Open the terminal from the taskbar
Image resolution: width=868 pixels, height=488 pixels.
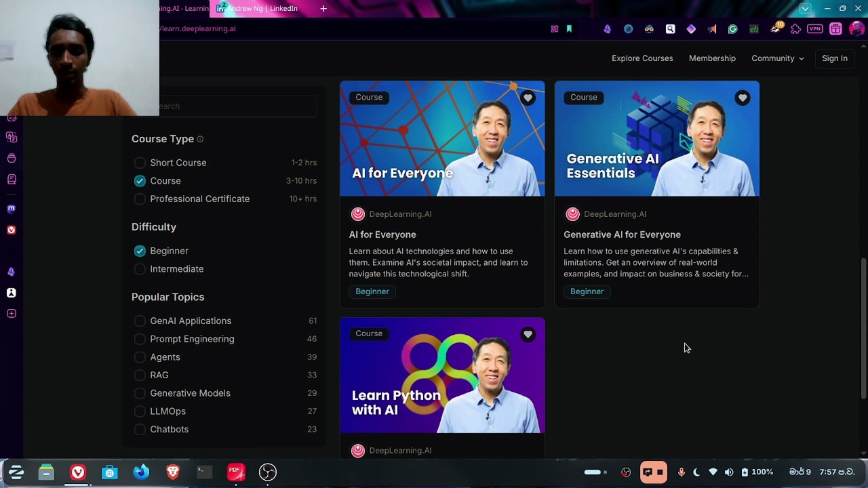click(204, 472)
